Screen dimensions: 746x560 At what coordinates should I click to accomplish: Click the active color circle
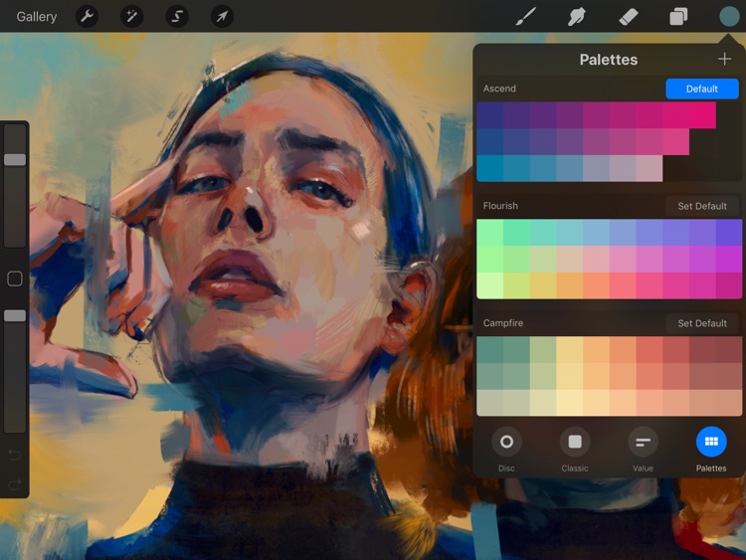[x=729, y=16]
